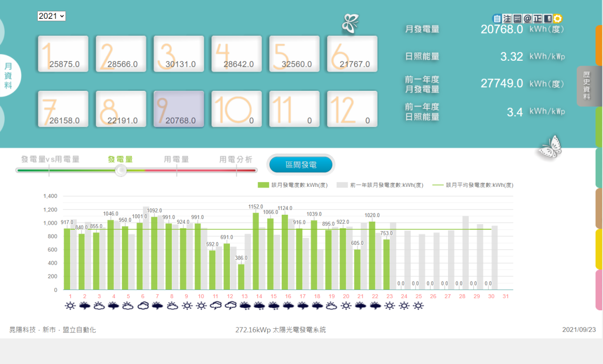
Task: Click the 自 clipboard icon in the toolbar
Action: tap(497, 18)
